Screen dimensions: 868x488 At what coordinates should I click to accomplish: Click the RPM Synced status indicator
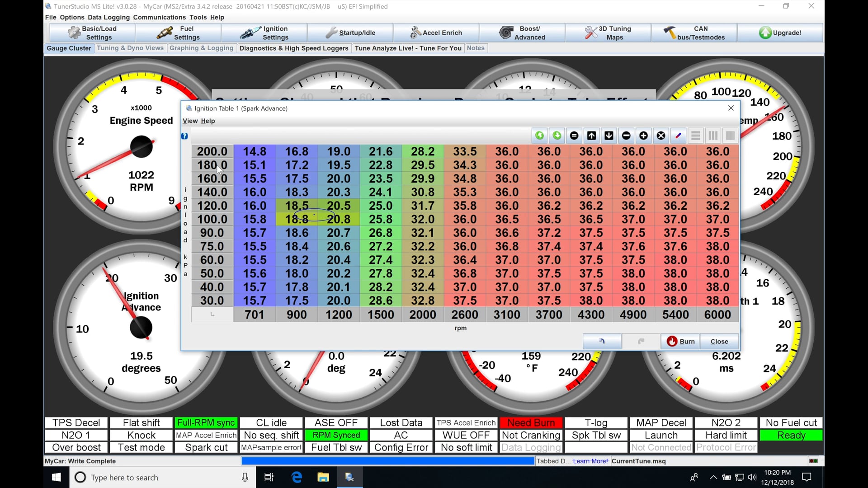tap(336, 435)
